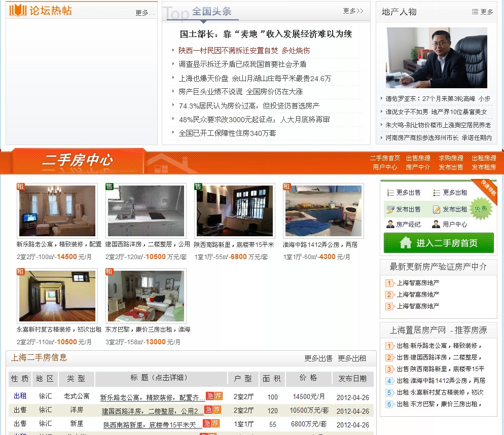Go to 出租房源 in orange nav

tap(484, 158)
